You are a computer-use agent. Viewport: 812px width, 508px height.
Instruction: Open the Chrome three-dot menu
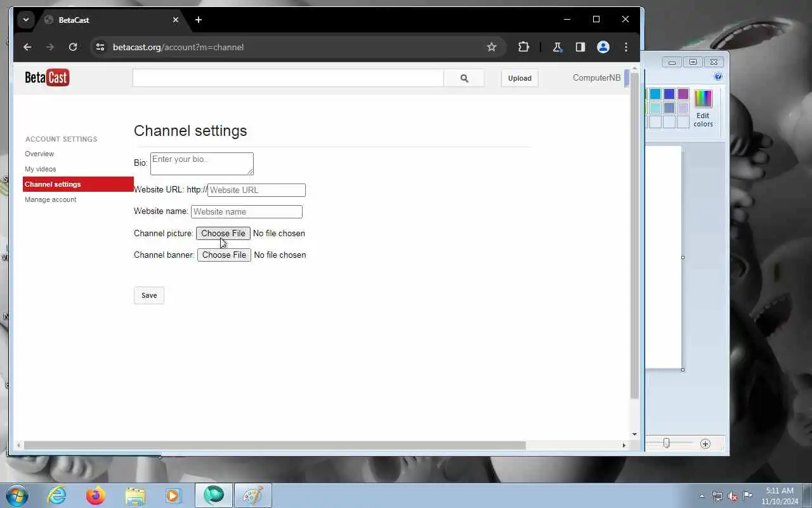[626, 47]
